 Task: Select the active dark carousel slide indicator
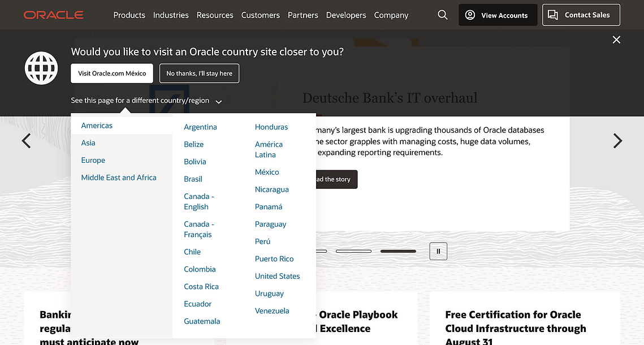click(398, 251)
